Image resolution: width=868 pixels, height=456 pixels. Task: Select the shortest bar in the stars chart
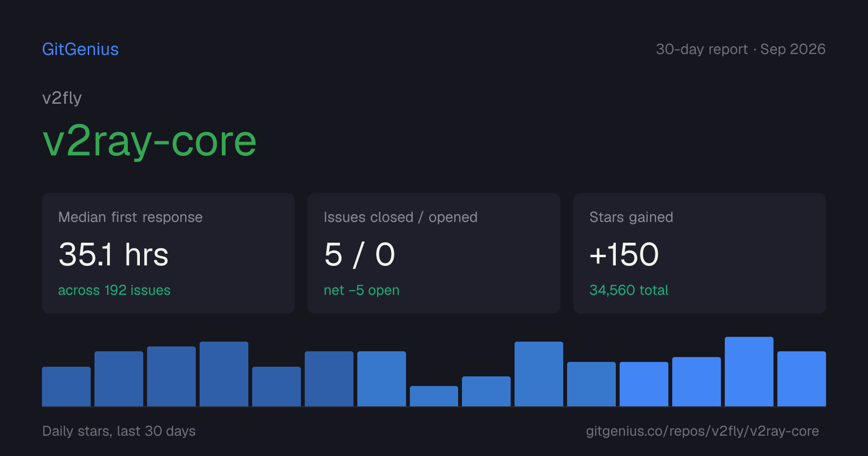(434, 396)
